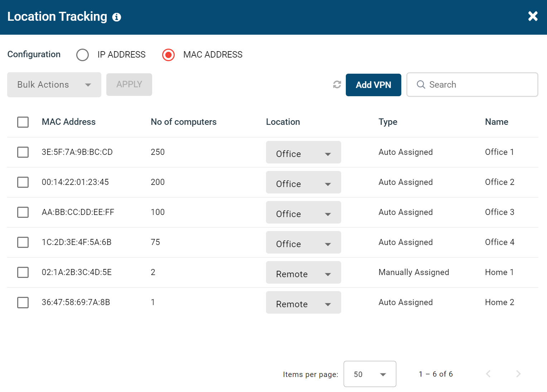Open the Remote location dropdown for Home 1
Image resolution: width=547 pixels, height=392 pixels.
click(303, 273)
